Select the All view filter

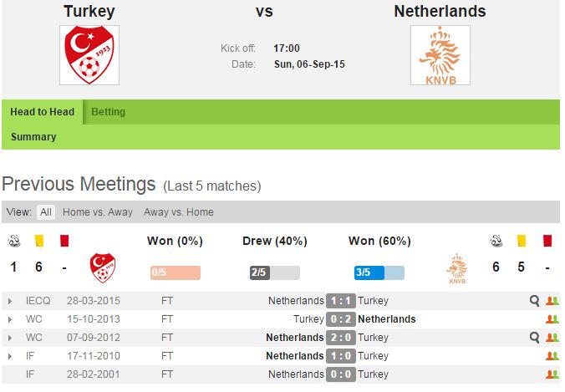46,212
